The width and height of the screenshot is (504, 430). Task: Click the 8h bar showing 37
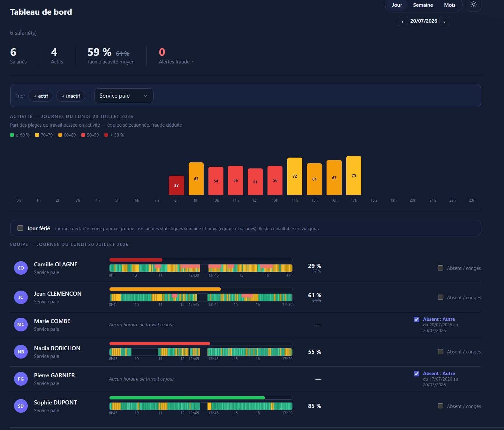(x=177, y=185)
